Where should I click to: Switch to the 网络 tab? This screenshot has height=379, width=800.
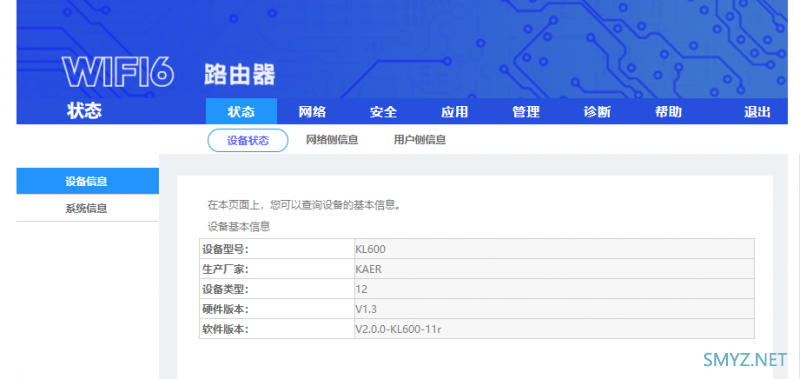coord(312,112)
